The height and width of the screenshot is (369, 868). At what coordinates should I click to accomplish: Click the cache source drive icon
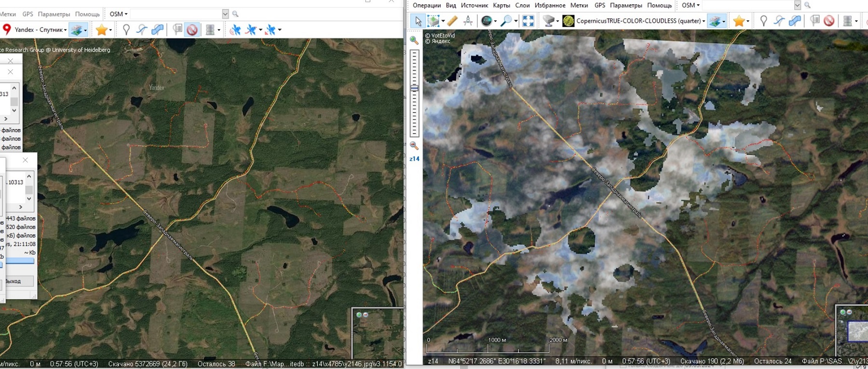click(548, 21)
